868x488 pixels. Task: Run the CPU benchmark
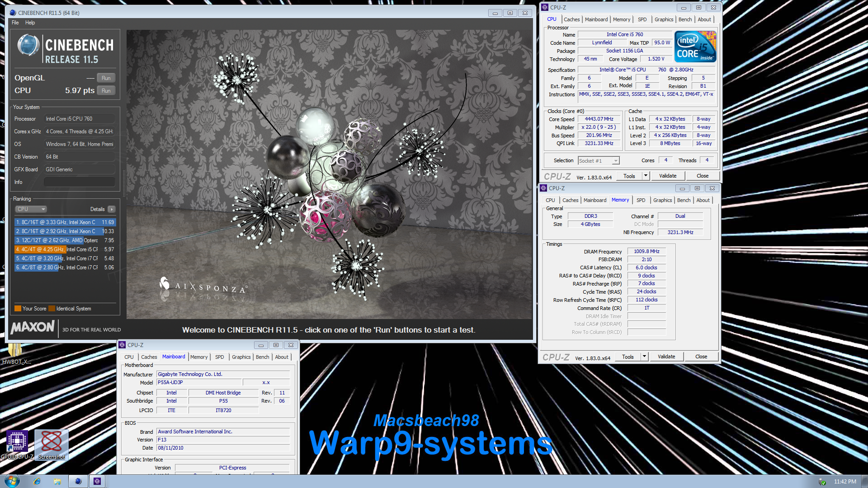click(106, 90)
